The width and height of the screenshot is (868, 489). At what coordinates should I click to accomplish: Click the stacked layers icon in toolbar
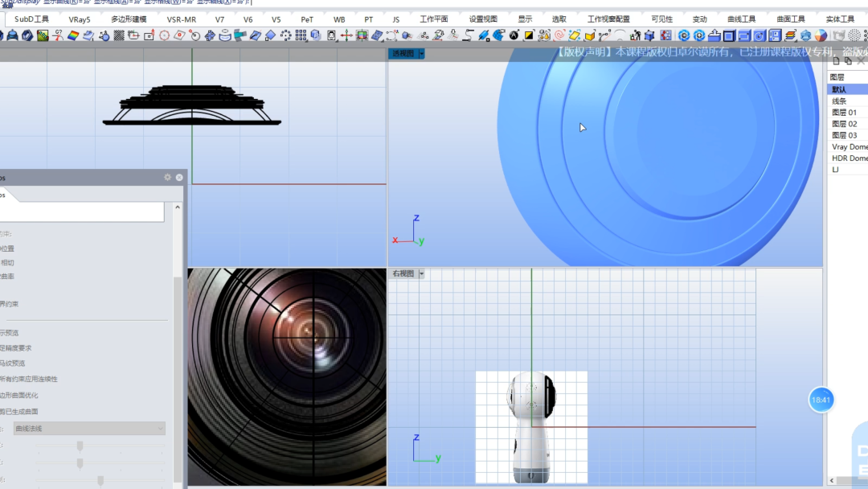(x=790, y=35)
